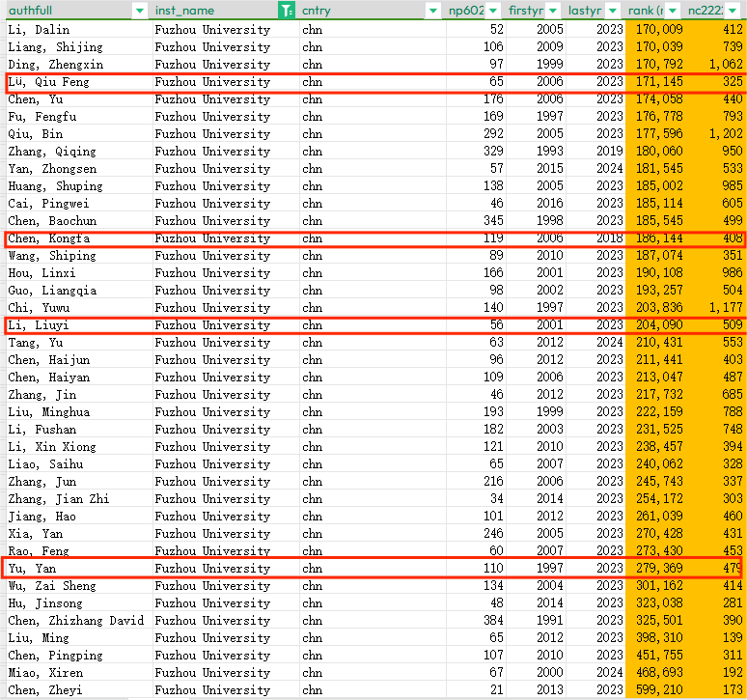Expand the firstyr column filter dropdown
This screenshot has width=747, height=700.
click(x=552, y=11)
